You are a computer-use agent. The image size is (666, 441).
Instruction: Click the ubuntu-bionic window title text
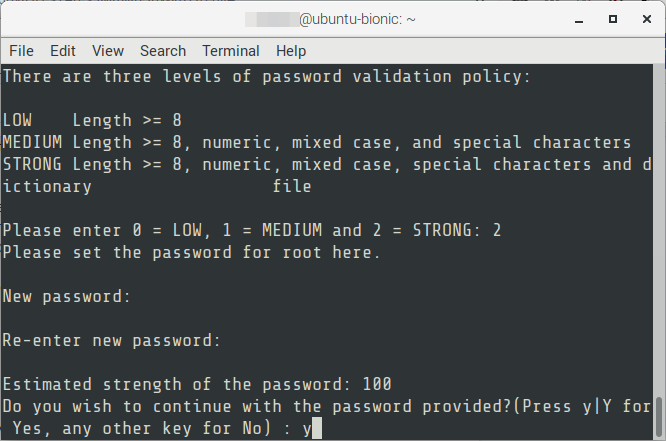tap(357, 19)
